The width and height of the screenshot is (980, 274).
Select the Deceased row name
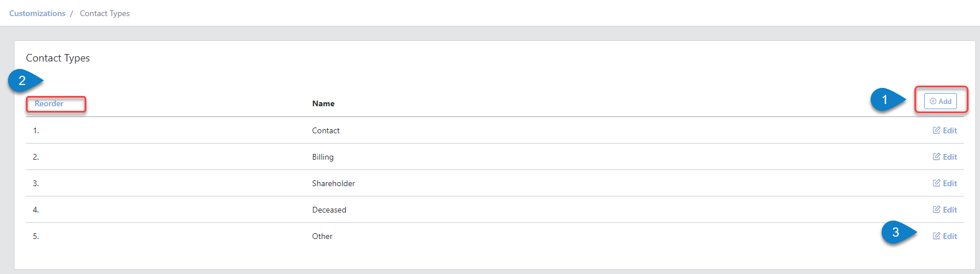(329, 210)
